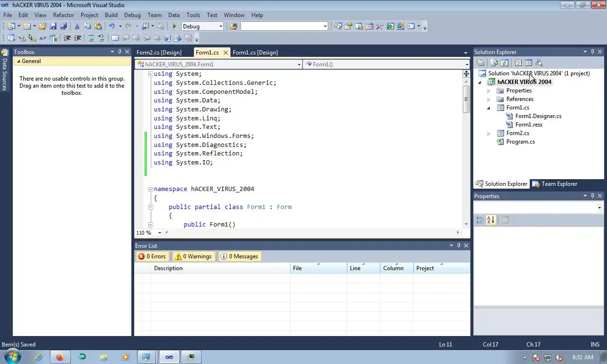Screen dimensions: 607x364
Task: Open the Debug configuration dropdown
Action: tap(221, 27)
